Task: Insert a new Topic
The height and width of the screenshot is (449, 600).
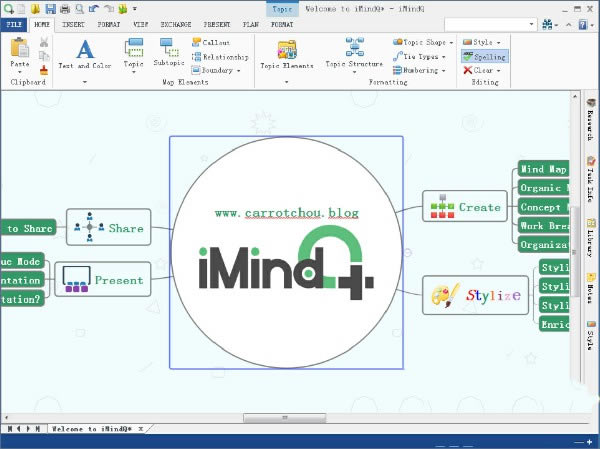Action: point(134,53)
